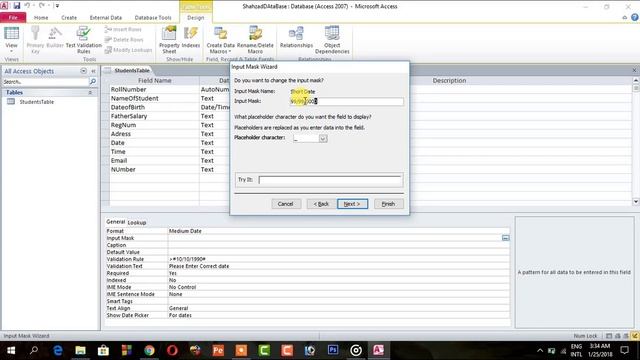Screen dimensions: 640x360
Task: Click the Primary Key icon
Action: tap(35, 40)
